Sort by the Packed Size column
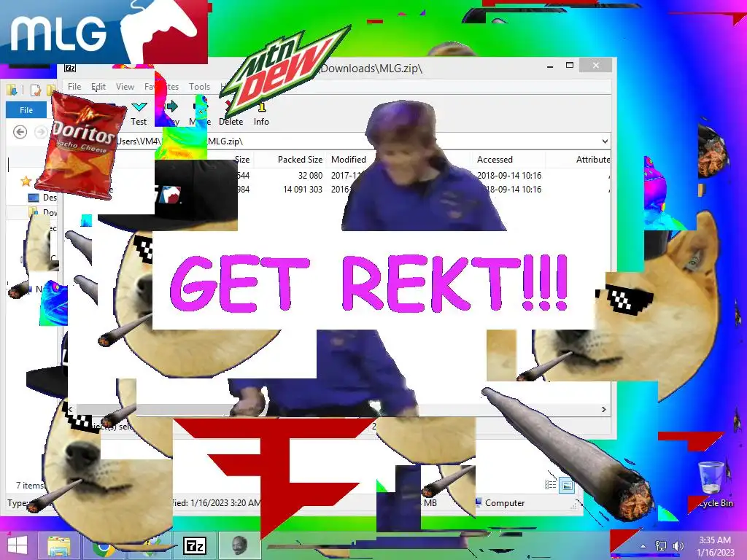The height and width of the screenshot is (560, 747). click(300, 160)
